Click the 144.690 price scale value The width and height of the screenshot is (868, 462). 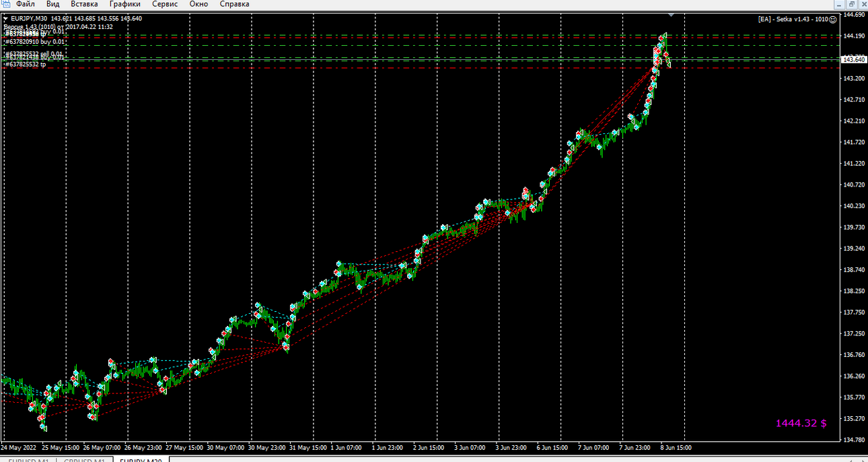point(853,14)
